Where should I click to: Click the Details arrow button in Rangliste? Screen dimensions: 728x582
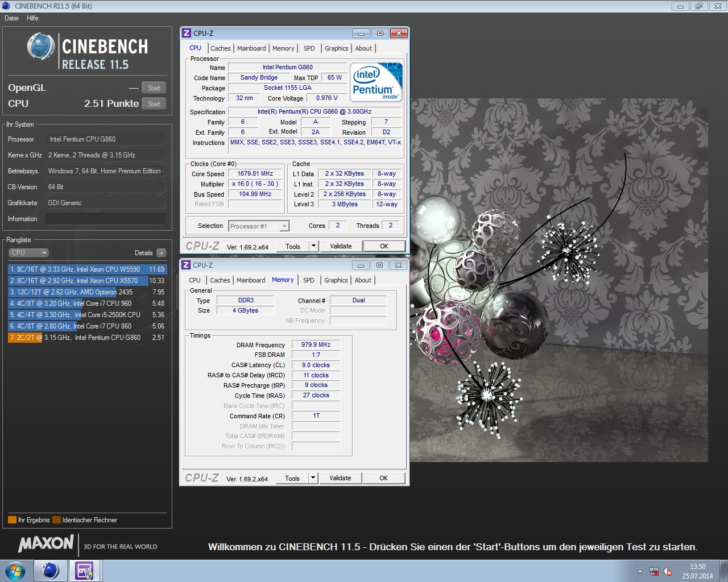[x=161, y=253]
